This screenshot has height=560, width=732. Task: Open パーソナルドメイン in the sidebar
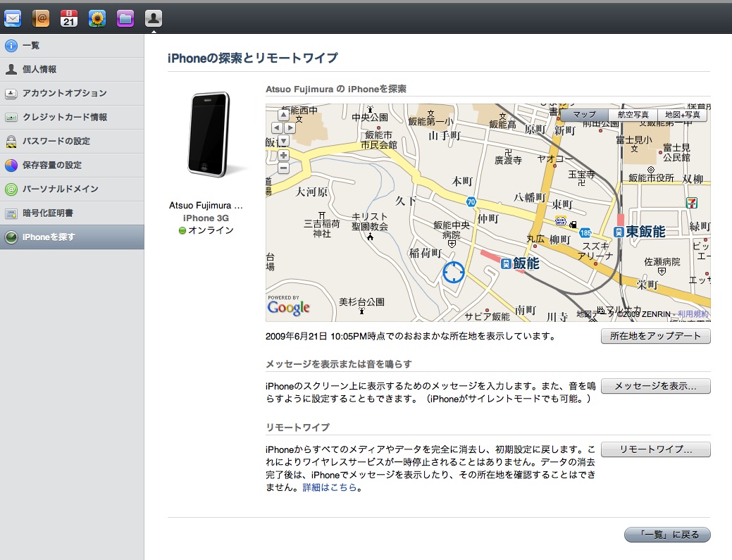(72, 189)
